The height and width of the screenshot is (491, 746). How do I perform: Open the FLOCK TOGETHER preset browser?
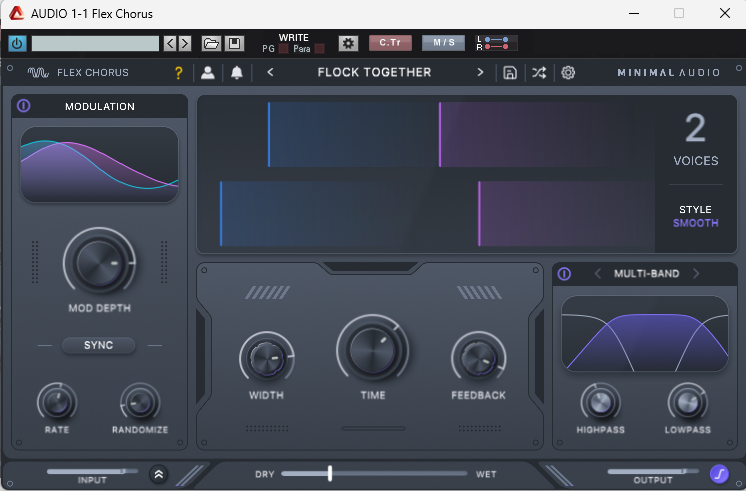click(x=374, y=72)
